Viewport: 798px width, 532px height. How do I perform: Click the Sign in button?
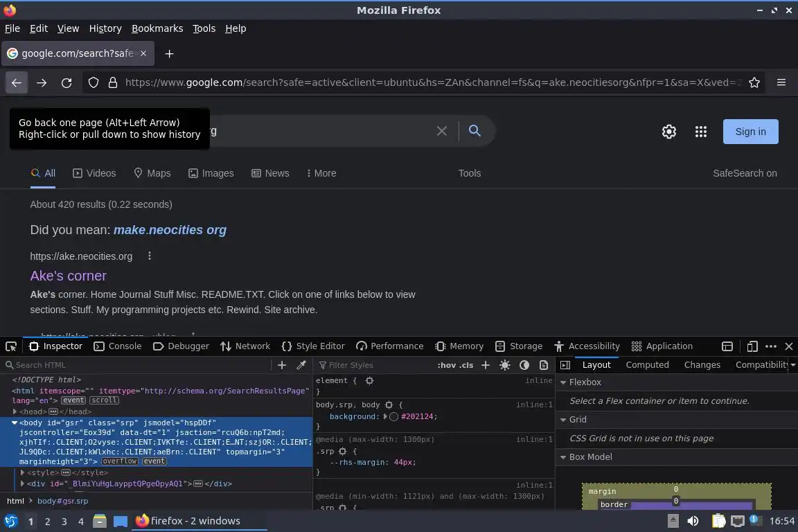coord(751,132)
